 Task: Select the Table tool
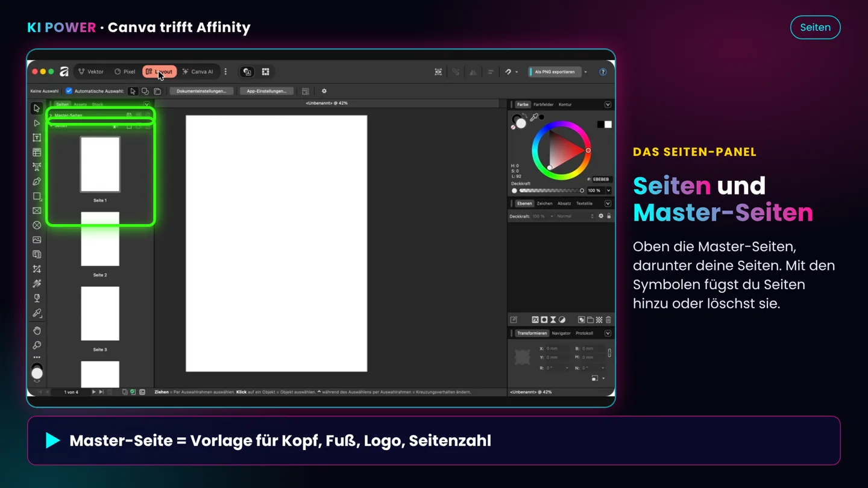[x=37, y=152]
